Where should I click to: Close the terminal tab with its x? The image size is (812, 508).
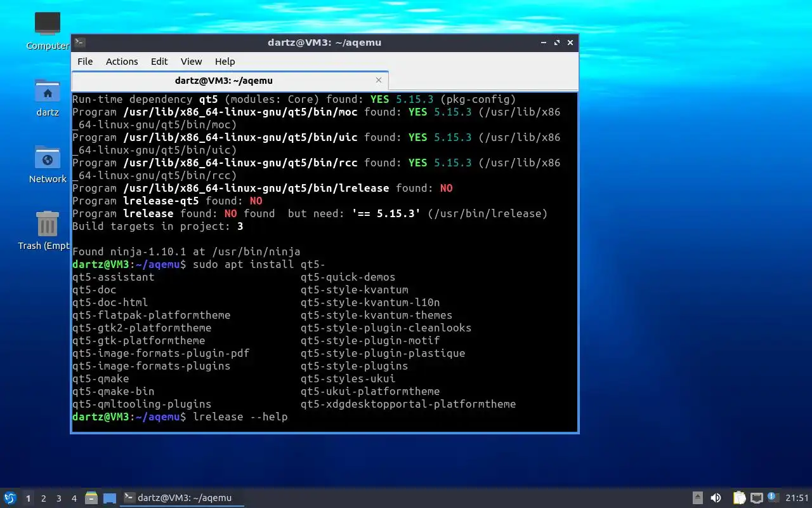pyautogui.click(x=379, y=80)
